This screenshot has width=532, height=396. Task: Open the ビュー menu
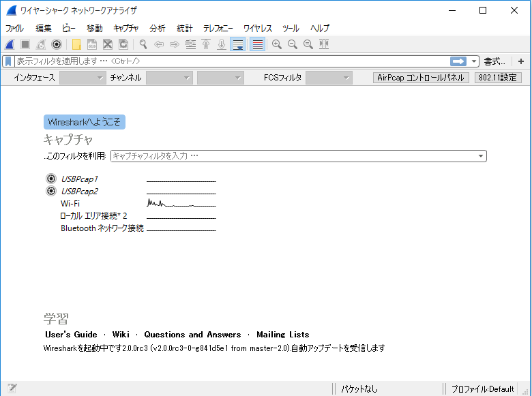[69, 28]
